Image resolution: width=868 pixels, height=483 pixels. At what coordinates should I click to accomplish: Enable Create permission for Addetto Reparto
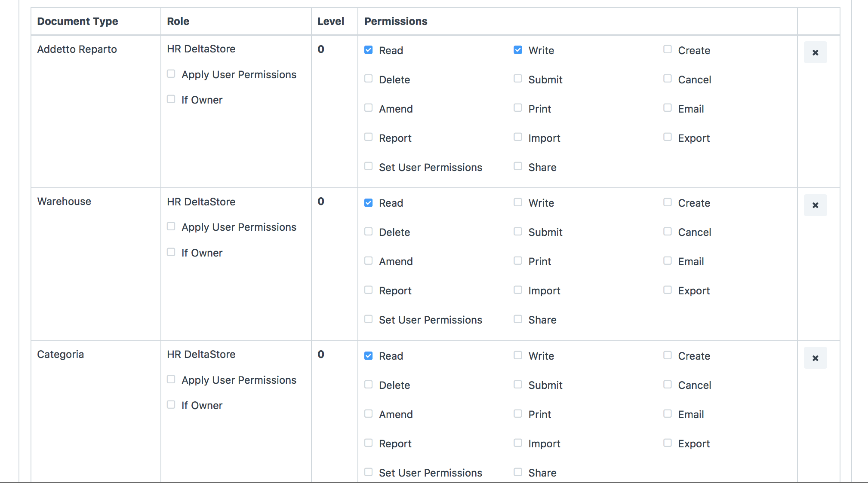tap(668, 49)
